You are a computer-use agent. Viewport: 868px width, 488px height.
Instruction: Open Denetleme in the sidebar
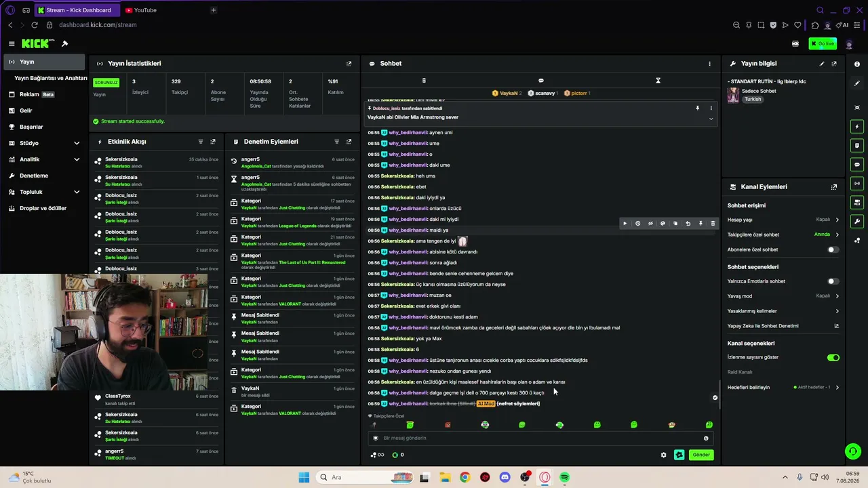tap(45, 176)
